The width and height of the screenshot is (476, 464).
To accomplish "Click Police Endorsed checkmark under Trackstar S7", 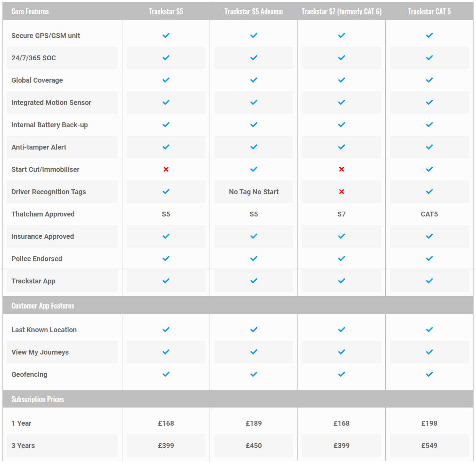I will [x=341, y=259].
